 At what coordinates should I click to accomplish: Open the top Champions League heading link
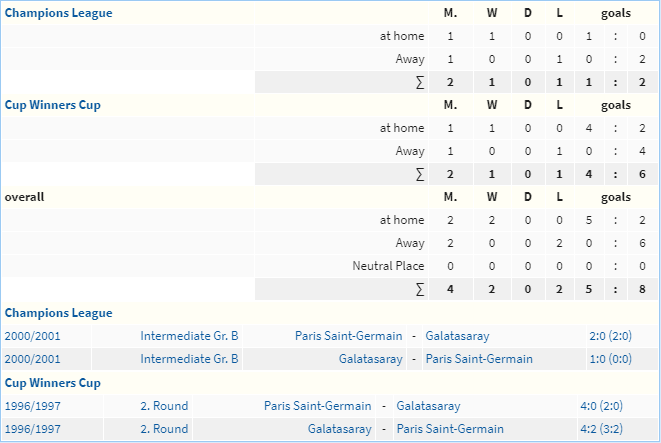[x=59, y=13]
